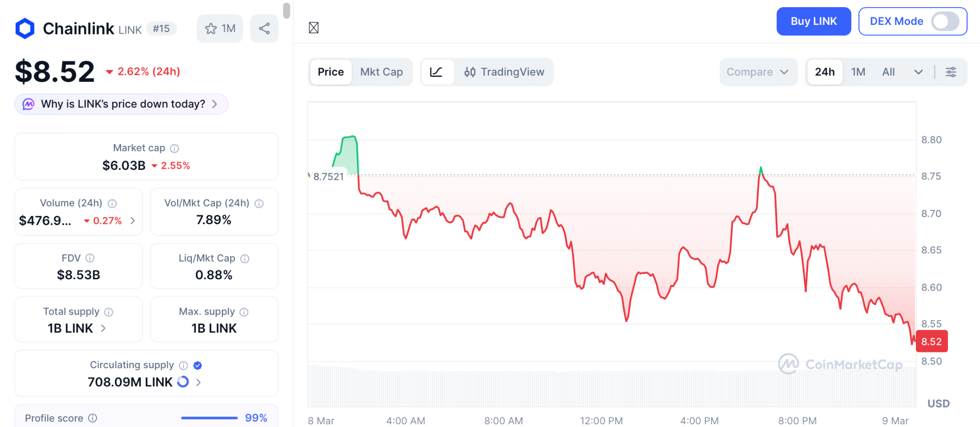Viewport: 980px width, 427px height.
Task: Select the line chart icon
Action: click(x=436, y=72)
